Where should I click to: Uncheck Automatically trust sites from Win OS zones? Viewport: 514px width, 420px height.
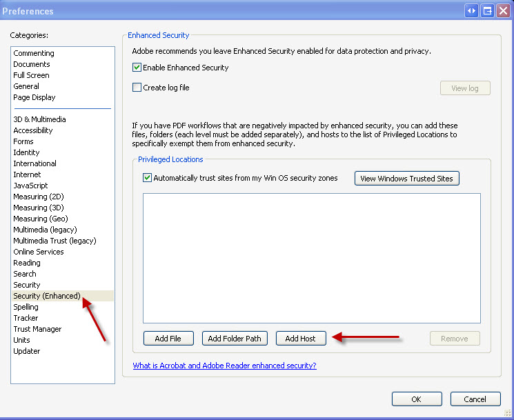(x=147, y=178)
